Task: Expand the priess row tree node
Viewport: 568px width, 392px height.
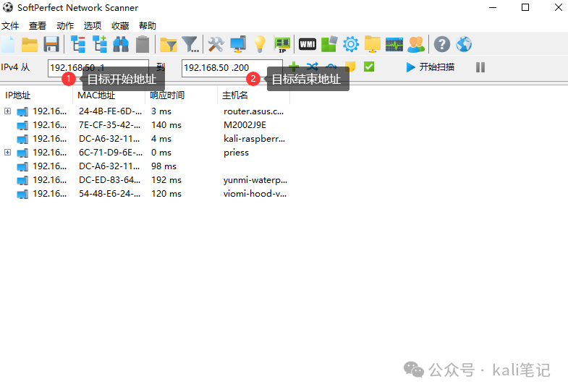Action: 8,153
